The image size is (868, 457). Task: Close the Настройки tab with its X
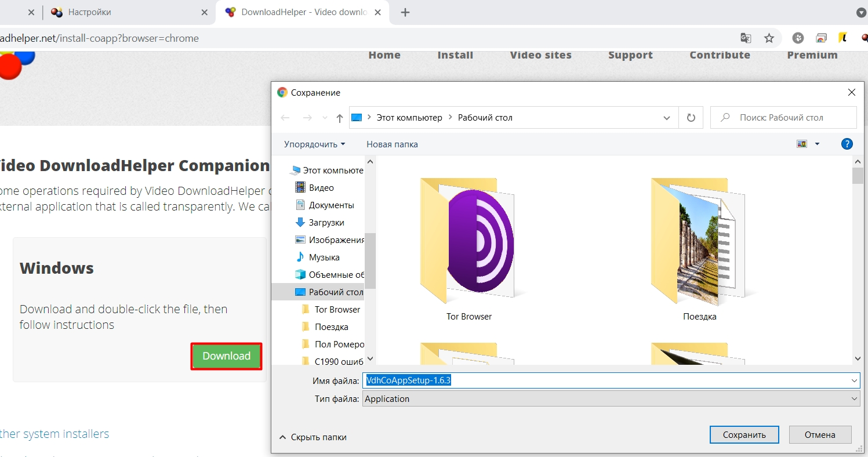tap(204, 12)
